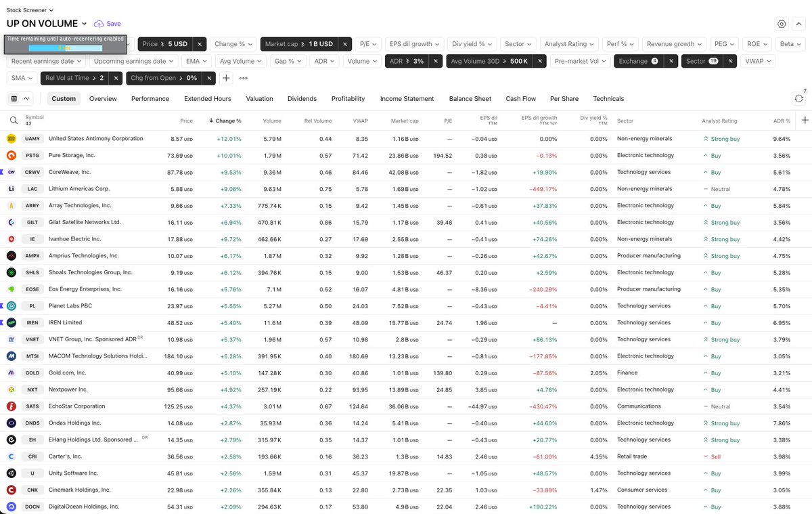Remove the Sector 19 filter

click(730, 61)
